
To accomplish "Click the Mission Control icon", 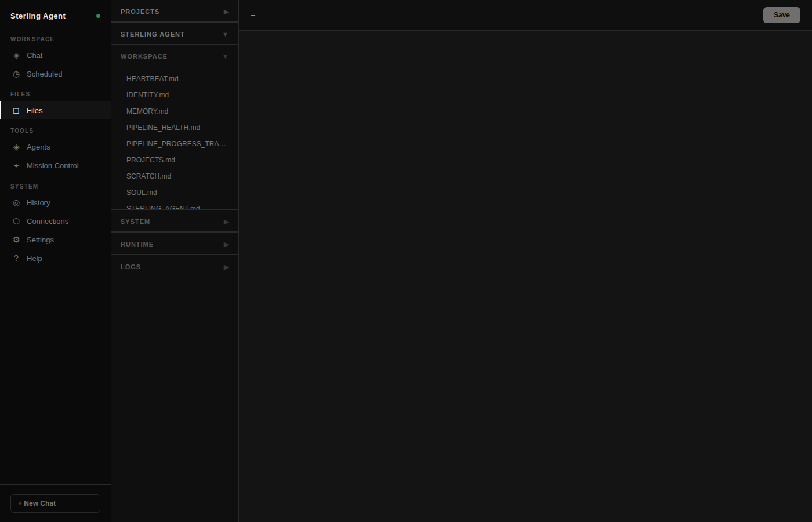I will (16, 166).
